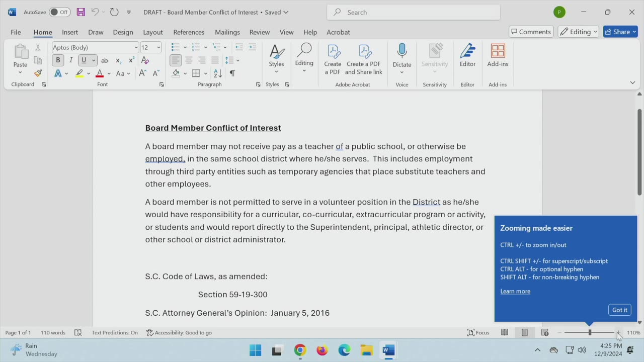The image size is (644, 362).
Task: Check proofing errors icon in status bar
Action: pos(78,332)
